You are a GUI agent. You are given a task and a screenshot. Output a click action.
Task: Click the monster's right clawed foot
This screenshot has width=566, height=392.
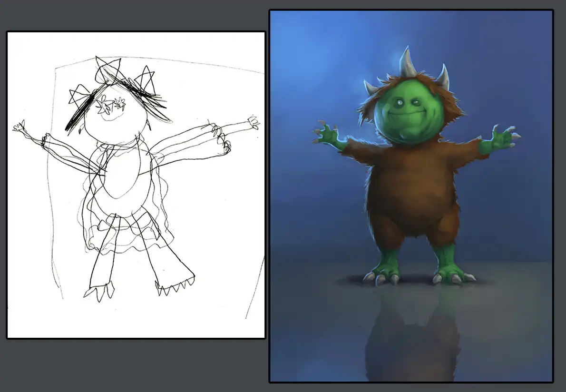pyautogui.click(x=452, y=274)
